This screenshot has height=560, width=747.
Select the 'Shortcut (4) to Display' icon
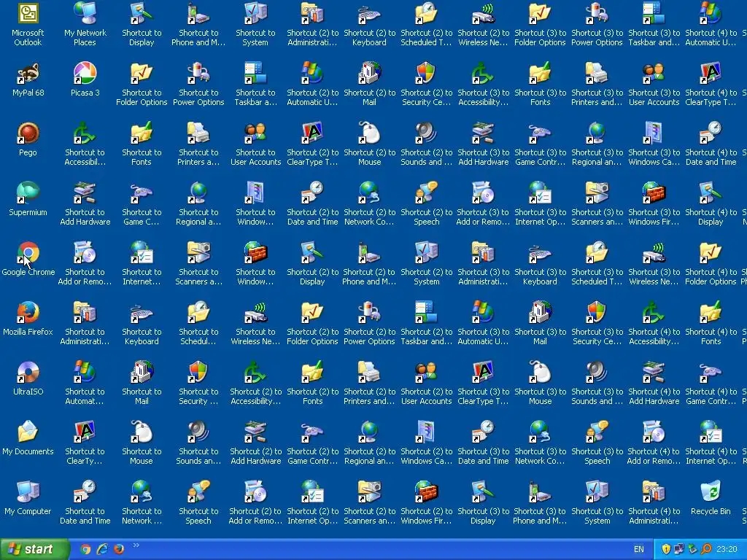(711, 192)
